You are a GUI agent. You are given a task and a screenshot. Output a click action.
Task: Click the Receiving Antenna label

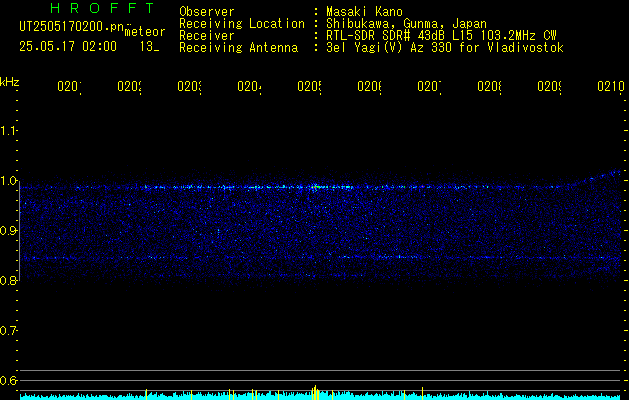(x=238, y=48)
